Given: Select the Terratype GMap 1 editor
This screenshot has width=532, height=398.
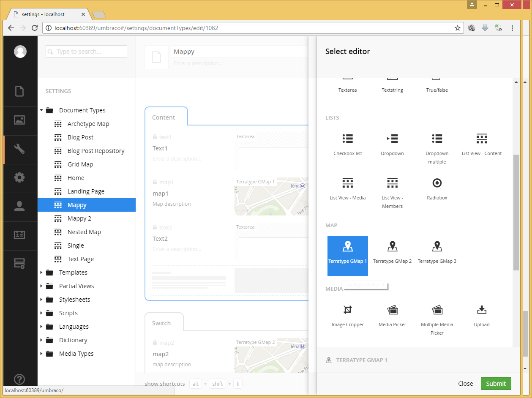Looking at the screenshot, I should pyautogui.click(x=348, y=256).
